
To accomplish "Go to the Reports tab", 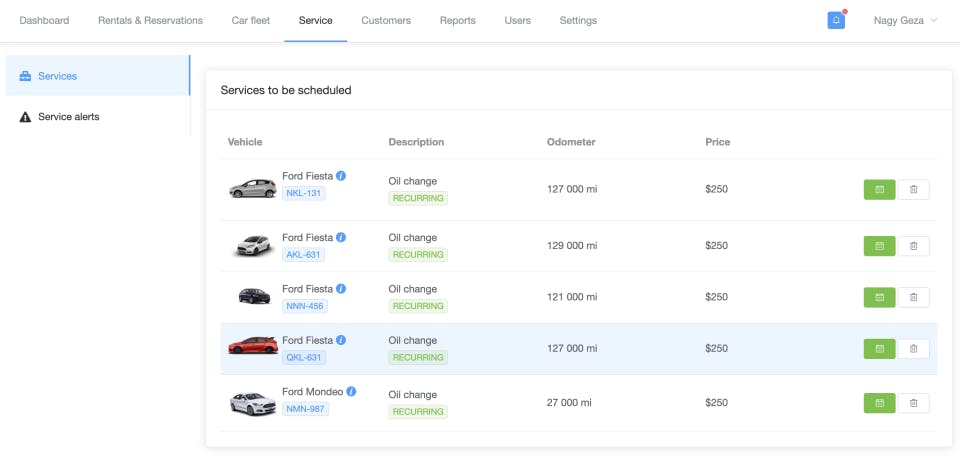I will coord(457,20).
